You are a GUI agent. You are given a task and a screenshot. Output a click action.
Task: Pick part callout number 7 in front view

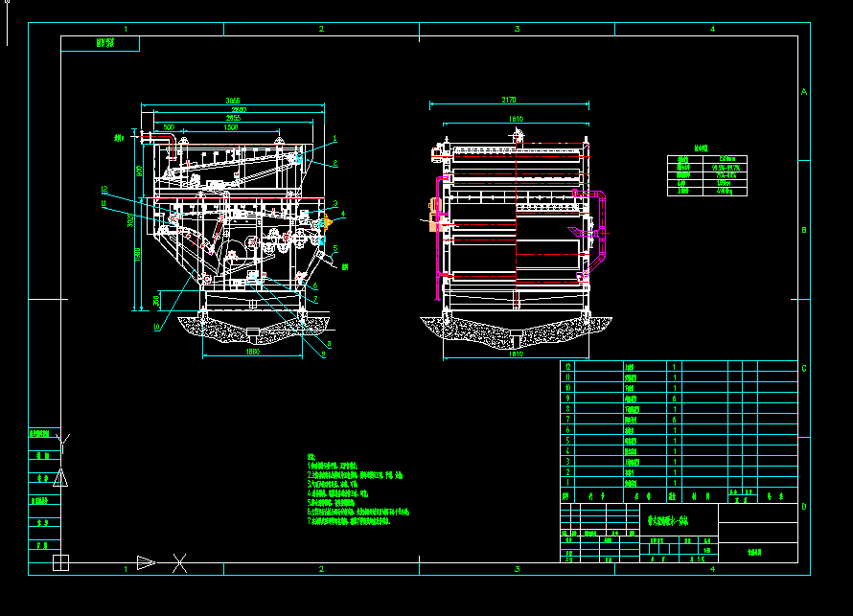click(x=315, y=299)
